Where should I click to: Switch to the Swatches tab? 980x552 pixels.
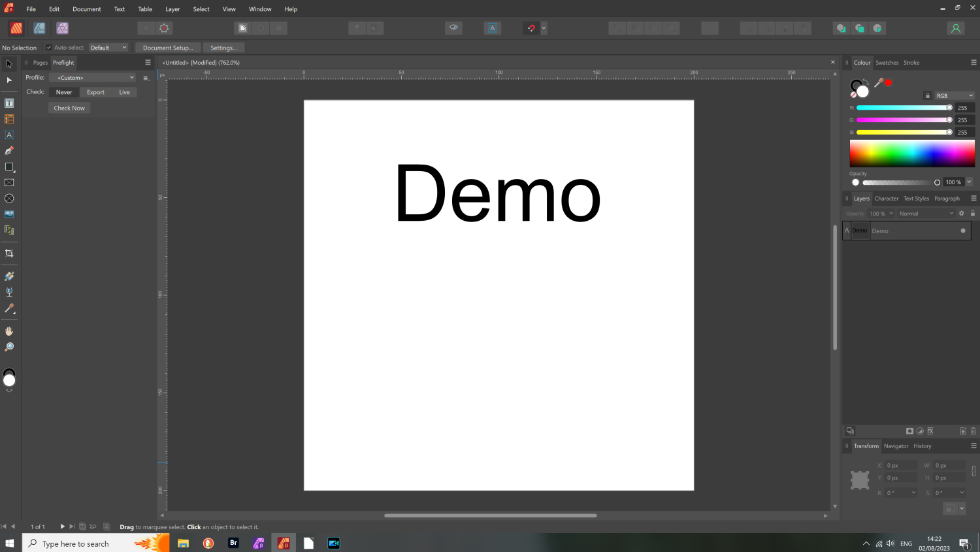[x=887, y=62]
